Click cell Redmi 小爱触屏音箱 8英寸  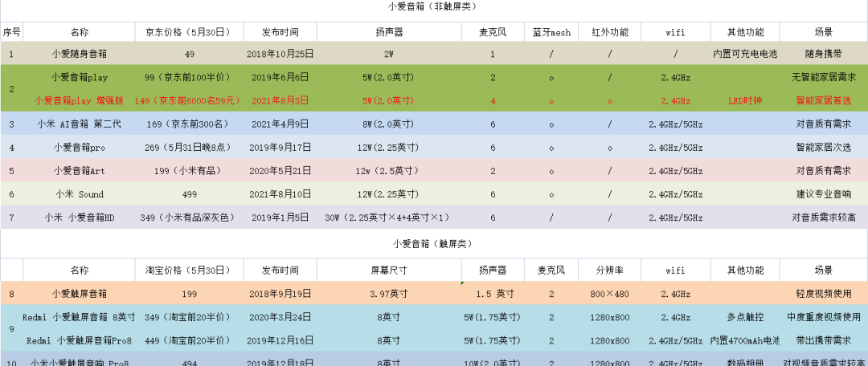(79, 317)
